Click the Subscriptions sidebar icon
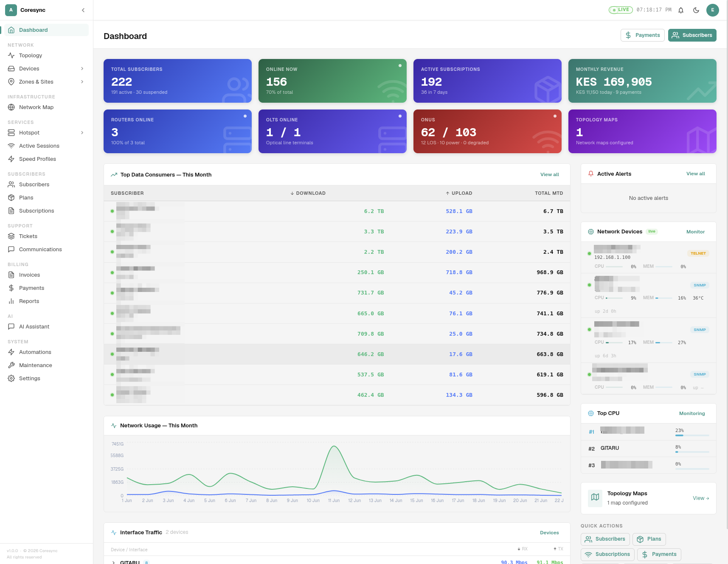This screenshot has height=564, width=728. pyautogui.click(x=11, y=211)
